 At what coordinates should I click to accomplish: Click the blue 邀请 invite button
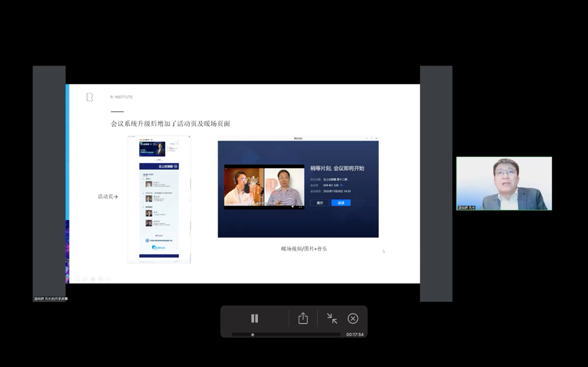point(341,203)
